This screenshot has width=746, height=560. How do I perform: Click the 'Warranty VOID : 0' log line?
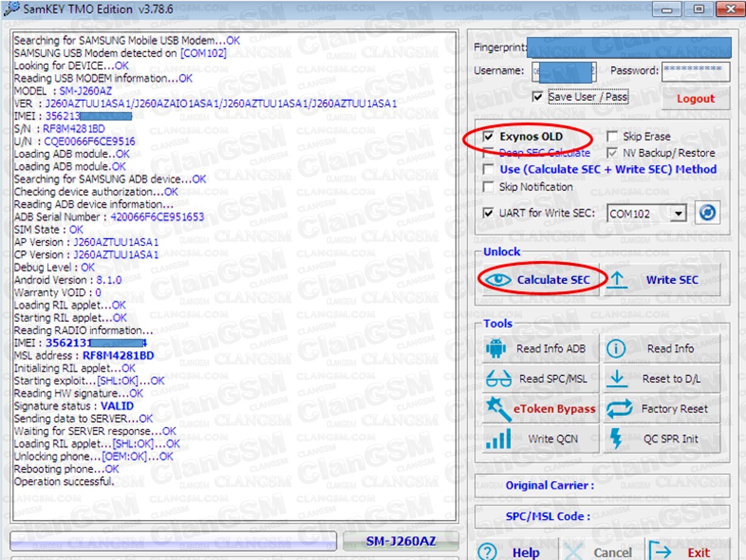pos(57,293)
